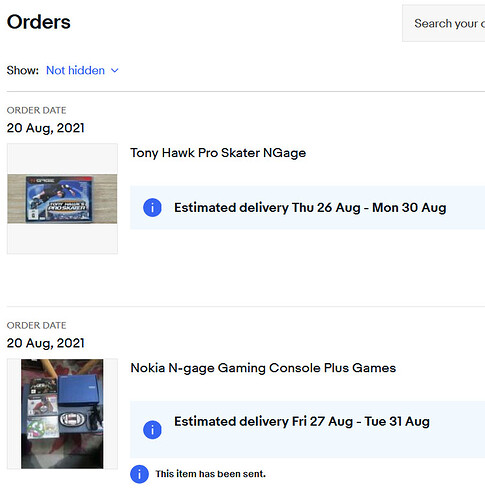Screen dimensions: 485x500
Task: Click ORDER DATE label above the Nokia order
Action: tap(37, 325)
